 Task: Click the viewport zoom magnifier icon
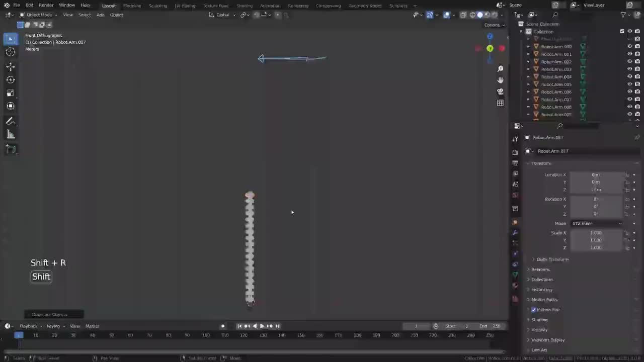pos(500,69)
